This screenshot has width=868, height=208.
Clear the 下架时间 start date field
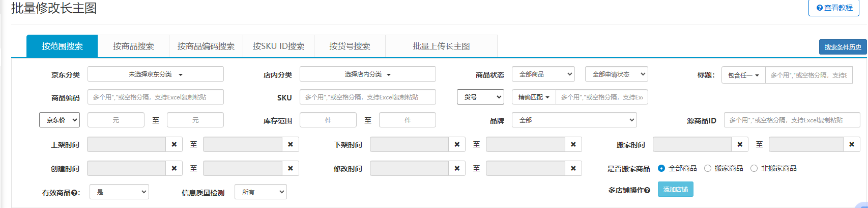[x=457, y=144]
